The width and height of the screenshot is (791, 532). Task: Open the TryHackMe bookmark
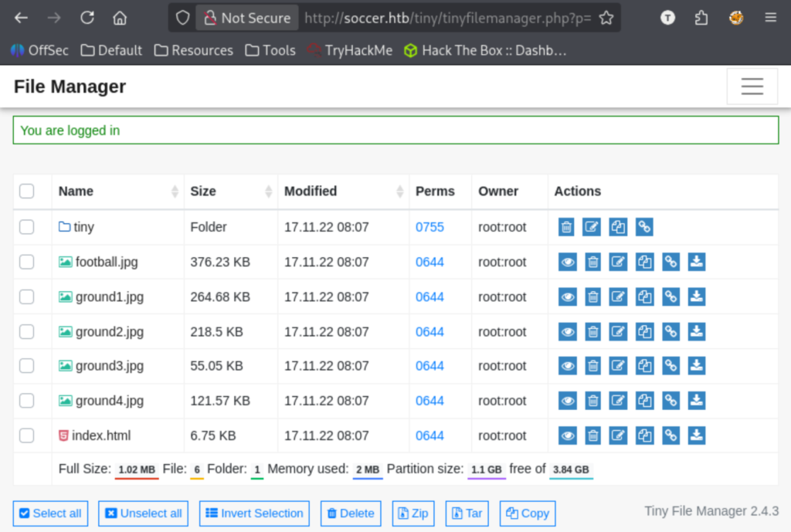click(x=349, y=50)
